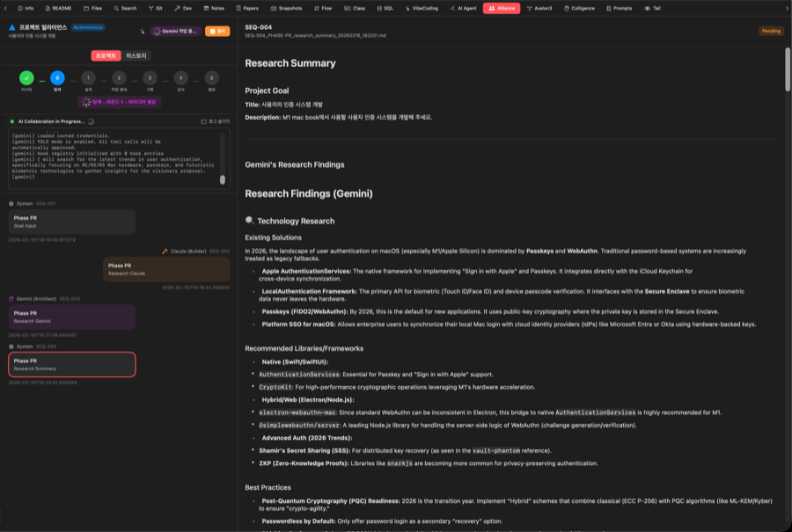The height and width of the screenshot is (532, 792).
Task: Select the completed 리서치 checkmark step
Action: pos(26,78)
